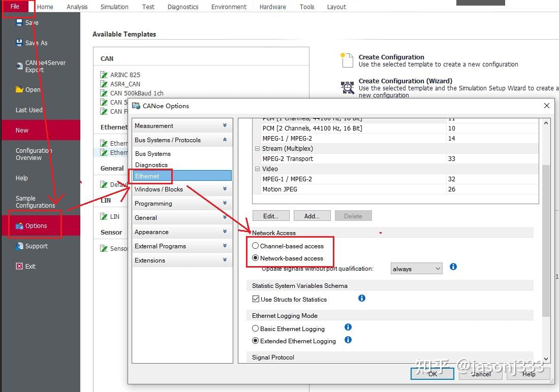This screenshot has width=559, height=392.
Task: Click info icon beside Basic Ethernet Logging
Action: pos(348,327)
